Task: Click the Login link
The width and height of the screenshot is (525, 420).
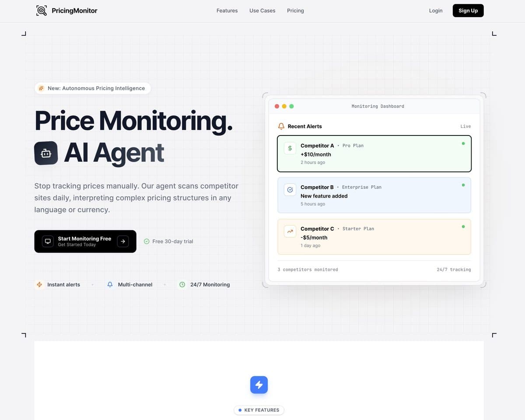Action: pos(436,10)
